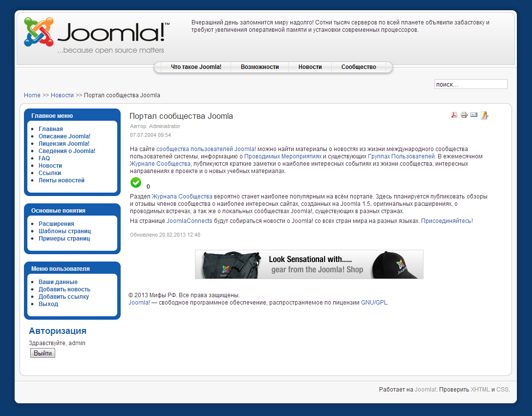
Task: Click "Joomla!" link after "Работает на"
Action: [x=426, y=390]
